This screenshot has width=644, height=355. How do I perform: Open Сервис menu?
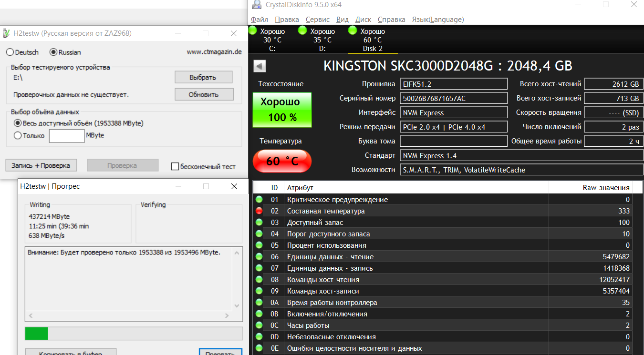318,20
